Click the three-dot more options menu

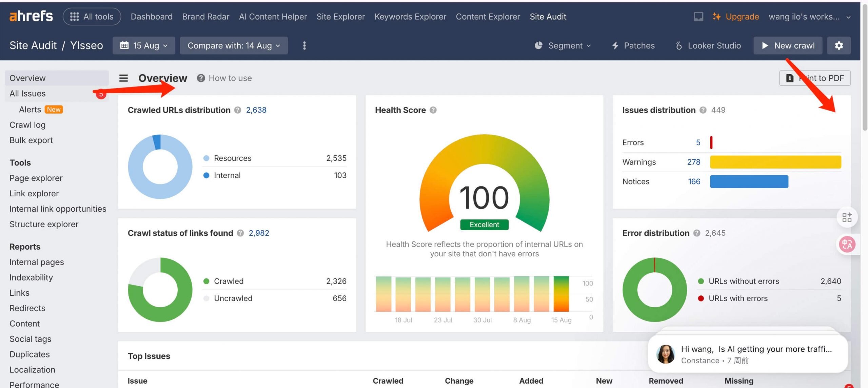click(304, 45)
